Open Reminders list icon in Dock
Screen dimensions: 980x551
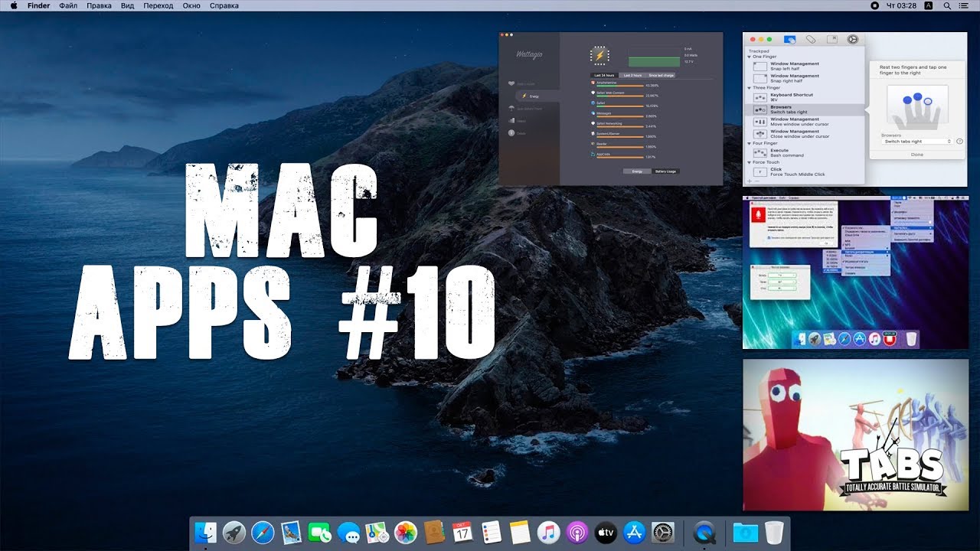point(491,533)
